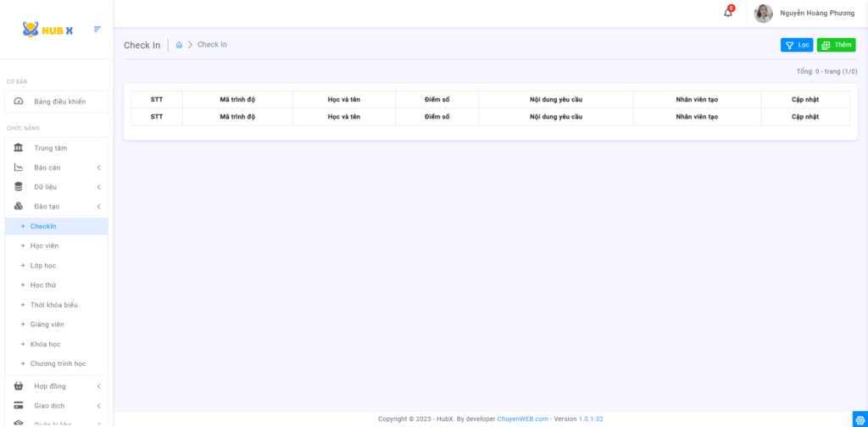Click the first Cập nhật column header
Viewport: 868px width, 427px height.
pyautogui.click(x=805, y=100)
